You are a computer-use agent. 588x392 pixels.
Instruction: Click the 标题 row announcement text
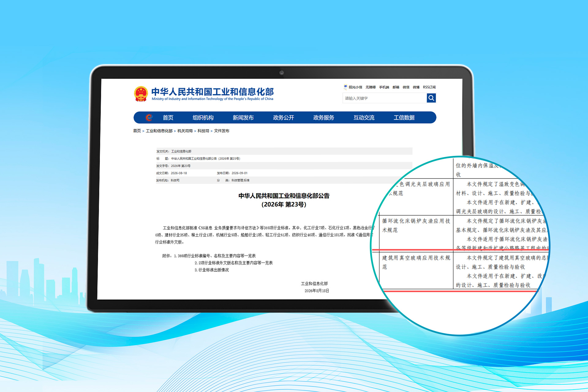[x=205, y=159]
